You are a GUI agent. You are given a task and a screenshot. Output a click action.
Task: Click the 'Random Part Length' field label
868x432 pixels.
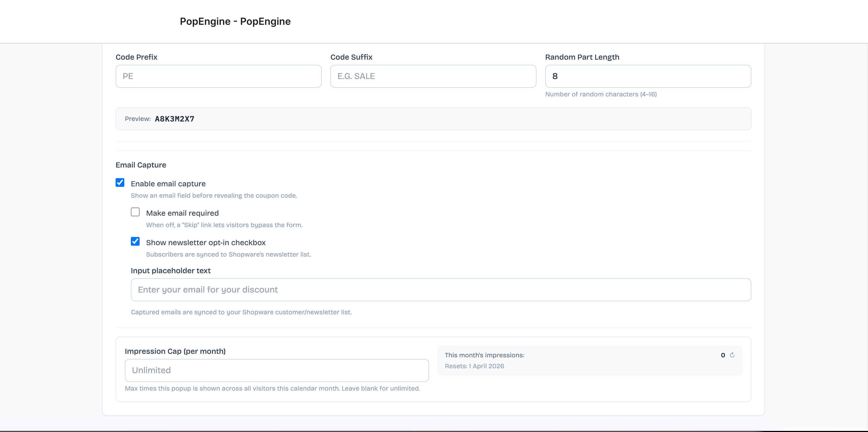tap(582, 57)
